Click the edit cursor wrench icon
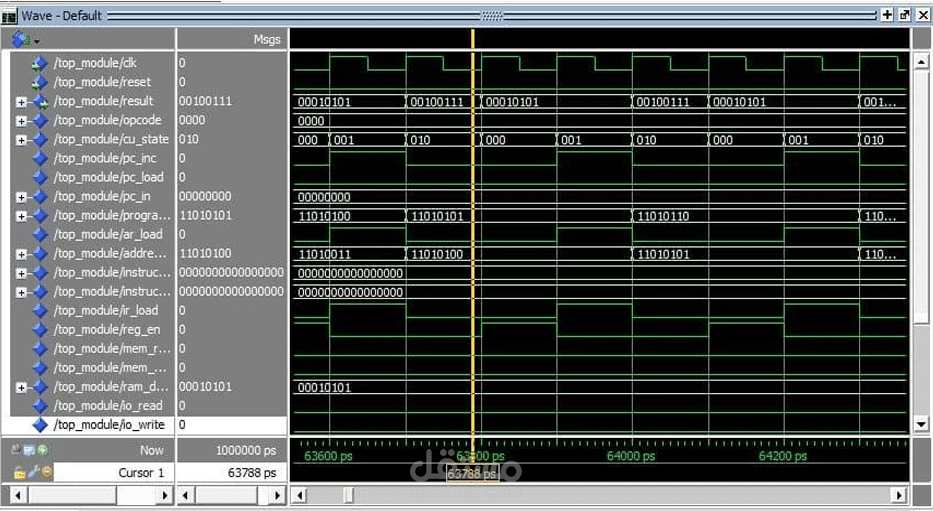 32,472
